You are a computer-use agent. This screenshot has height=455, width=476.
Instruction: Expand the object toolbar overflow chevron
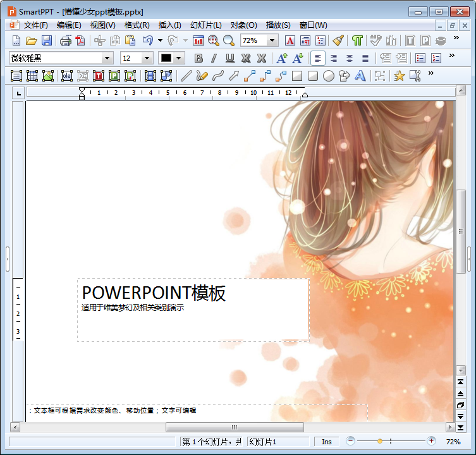click(430, 73)
